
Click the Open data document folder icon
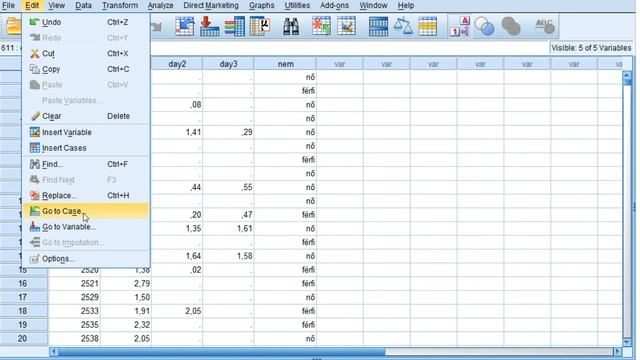(x=13, y=26)
